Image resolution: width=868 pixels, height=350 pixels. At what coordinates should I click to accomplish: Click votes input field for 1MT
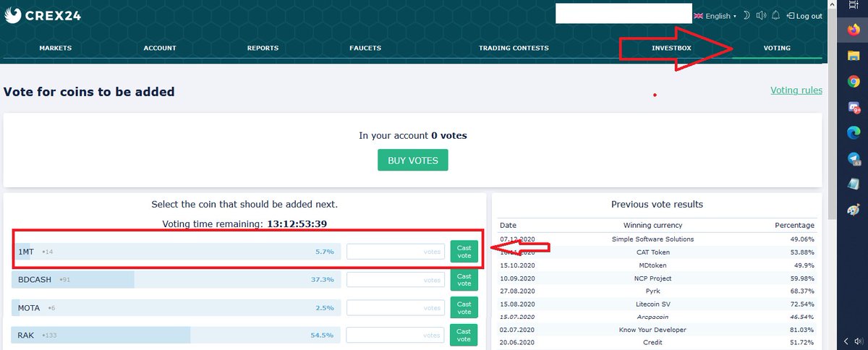coord(396,252)
